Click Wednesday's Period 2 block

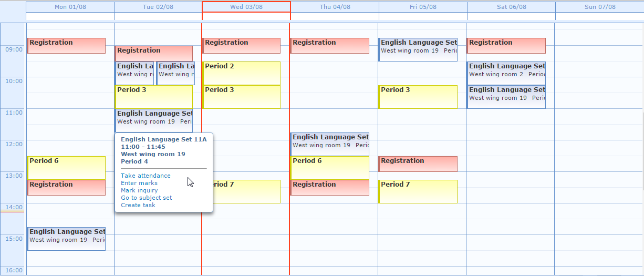242,73
